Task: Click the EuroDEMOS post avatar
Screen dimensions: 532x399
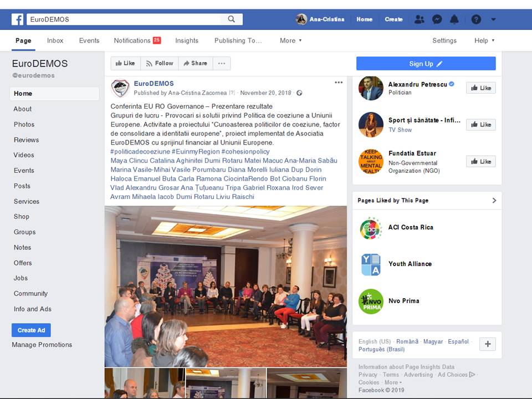Action: tap(120, 88)
